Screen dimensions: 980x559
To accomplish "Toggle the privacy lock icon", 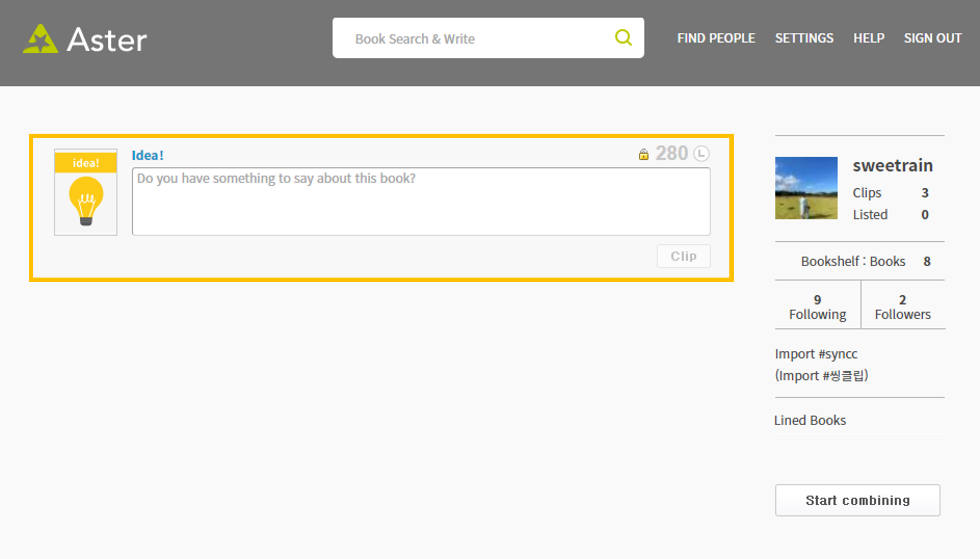I will (643, 154).
